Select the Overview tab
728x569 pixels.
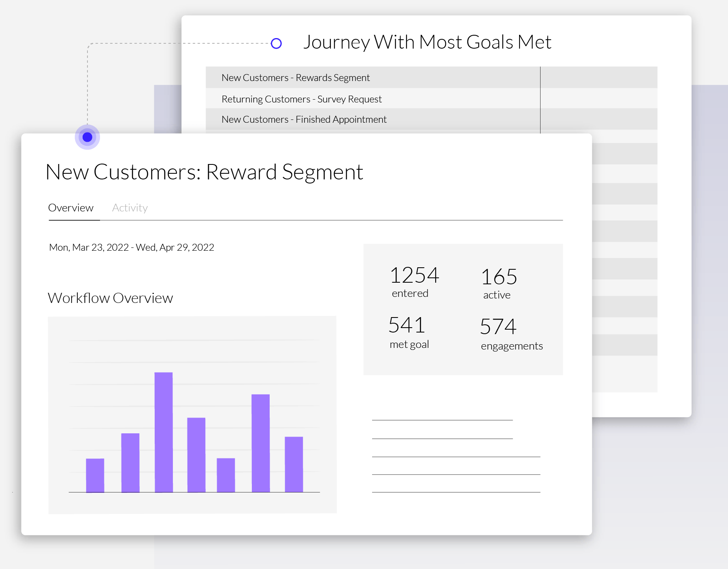(71, 208)
